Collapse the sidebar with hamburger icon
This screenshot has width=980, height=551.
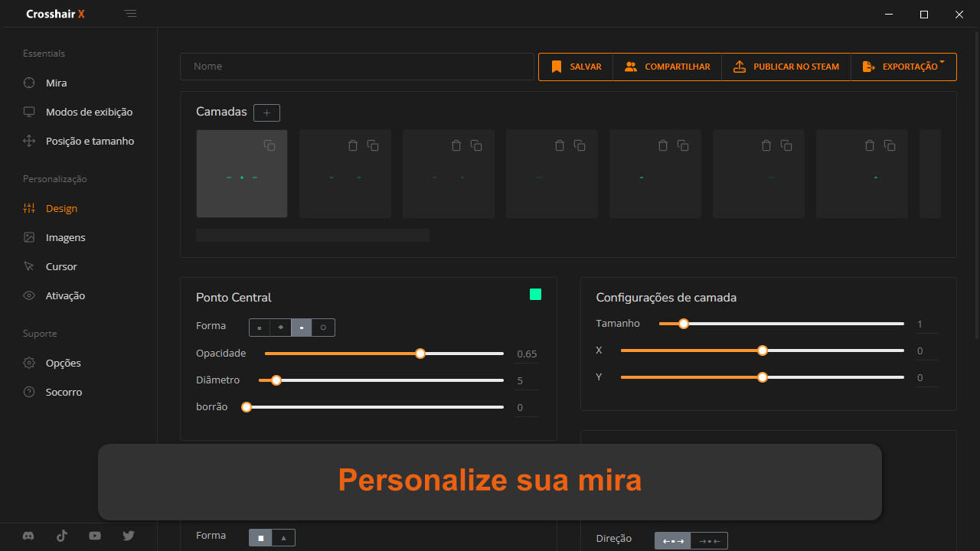131,14
